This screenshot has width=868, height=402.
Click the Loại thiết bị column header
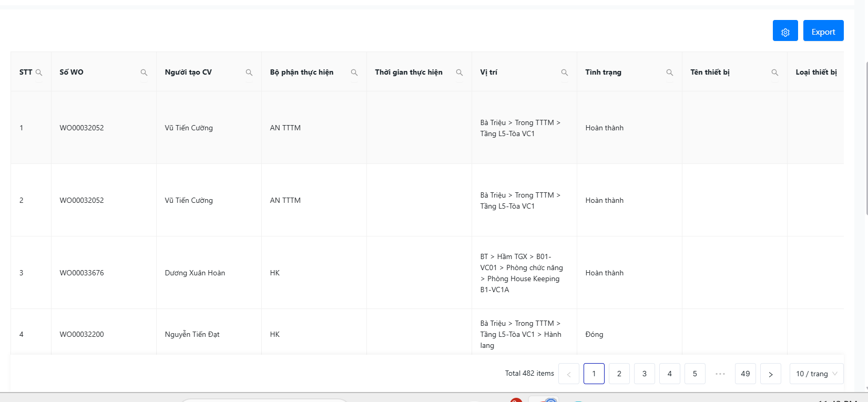(815, 72)
